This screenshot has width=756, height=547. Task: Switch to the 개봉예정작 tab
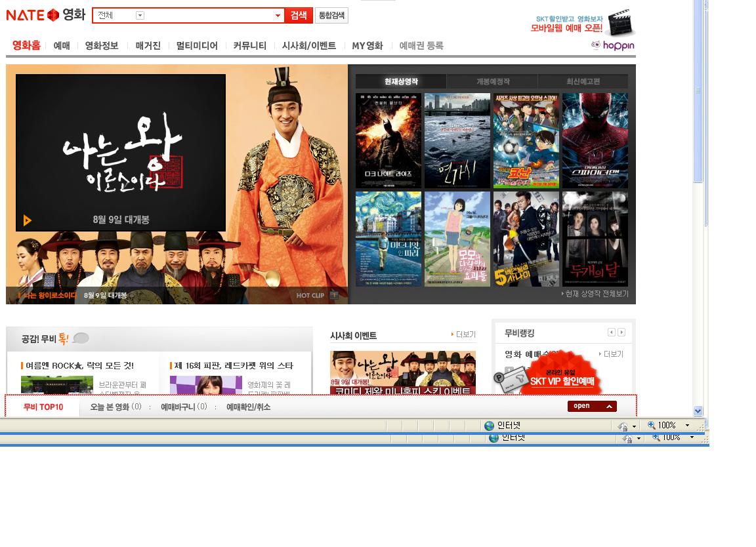[492, 81]
